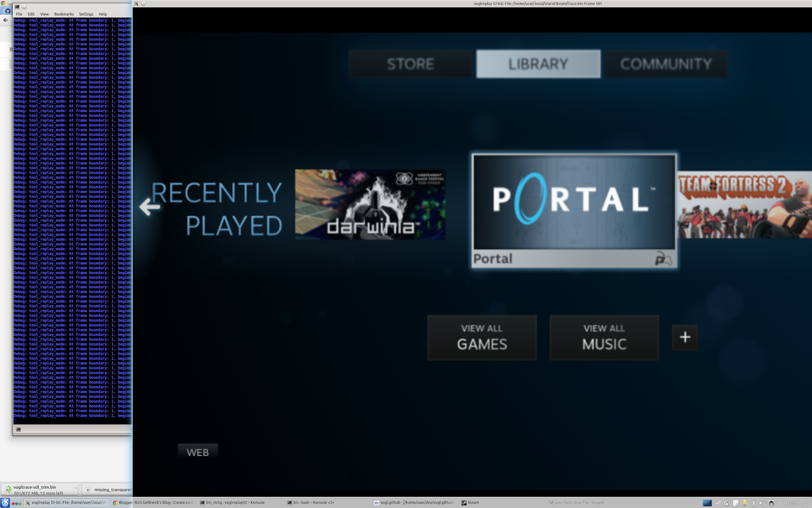Viewport: 812px width, 508px height.
Task: Click the Konsole terminal icon in its title bar
Action: point(17,7)
